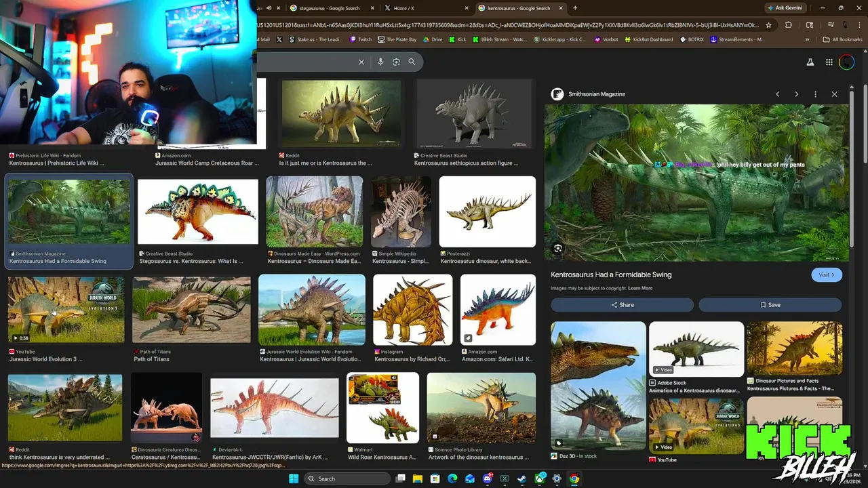
Task: Open BOTRIX bookmark
Action: 692,39
